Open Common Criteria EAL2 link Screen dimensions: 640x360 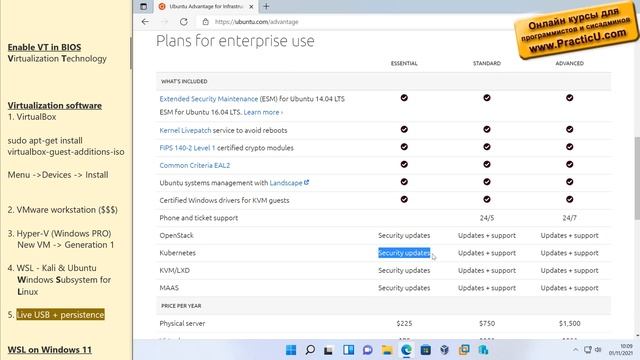point(195,165)
